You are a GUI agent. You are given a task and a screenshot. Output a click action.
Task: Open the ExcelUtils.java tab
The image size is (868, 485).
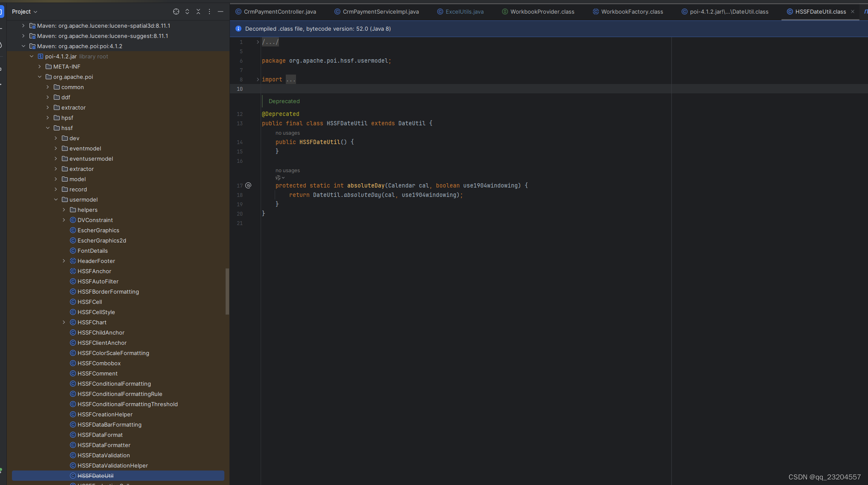coord(464,11)
